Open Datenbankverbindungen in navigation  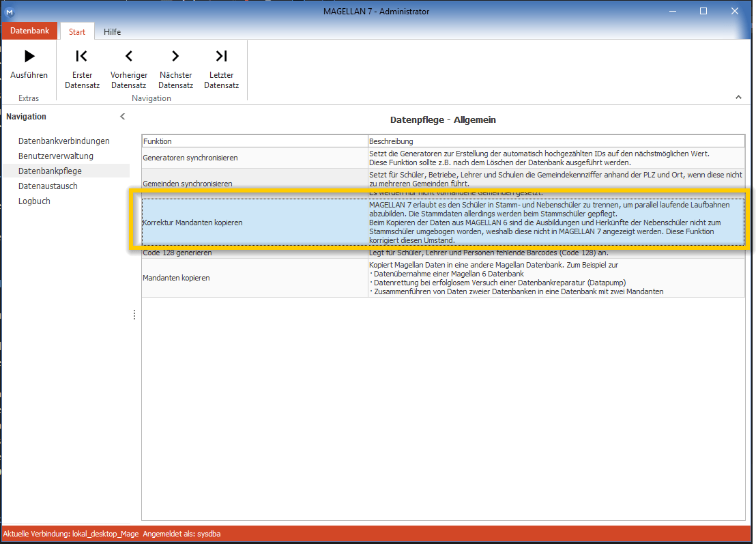64,141
